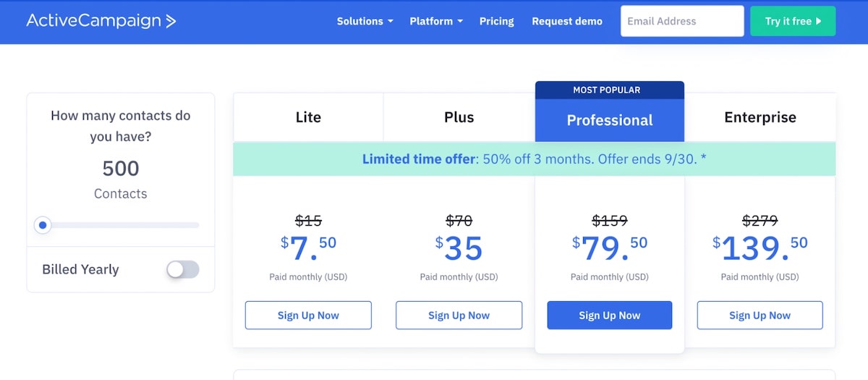
Task: Click the contacts slider handle
Action: click(x=43, y=225)
